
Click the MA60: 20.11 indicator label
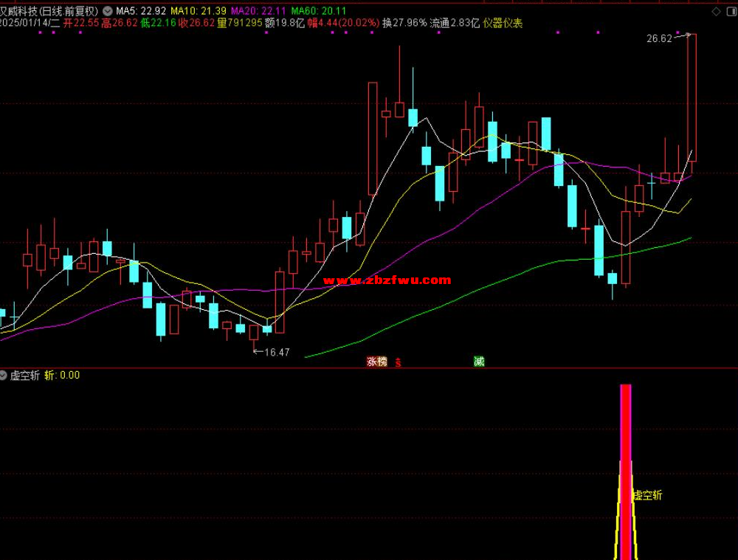pyautogui.click(x=319, y=11)
